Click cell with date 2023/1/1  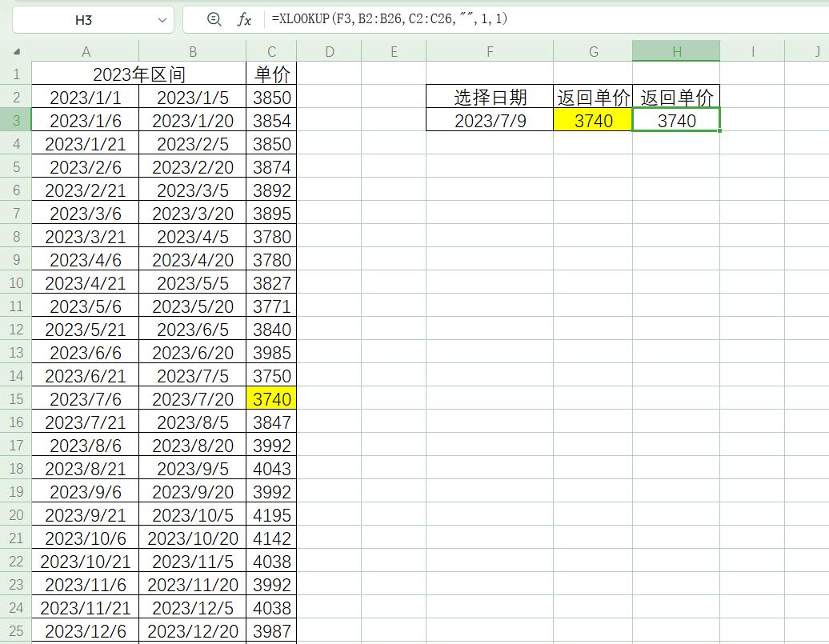coord(86,97)
